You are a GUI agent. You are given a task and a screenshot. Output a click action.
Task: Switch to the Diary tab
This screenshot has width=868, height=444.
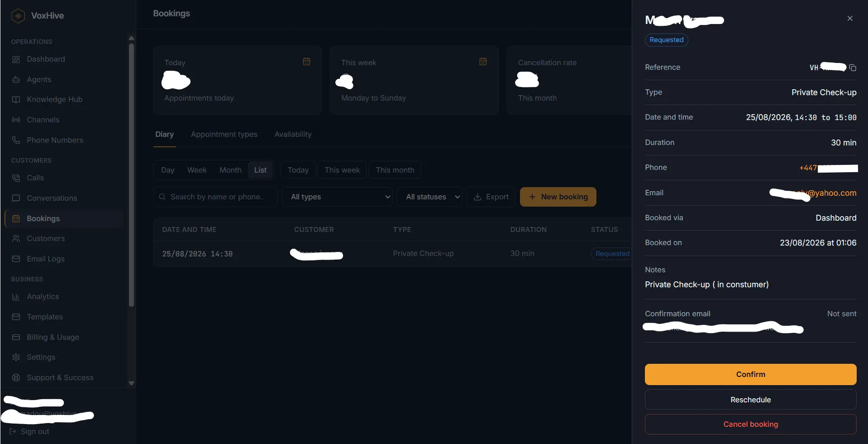pos(164,134)
